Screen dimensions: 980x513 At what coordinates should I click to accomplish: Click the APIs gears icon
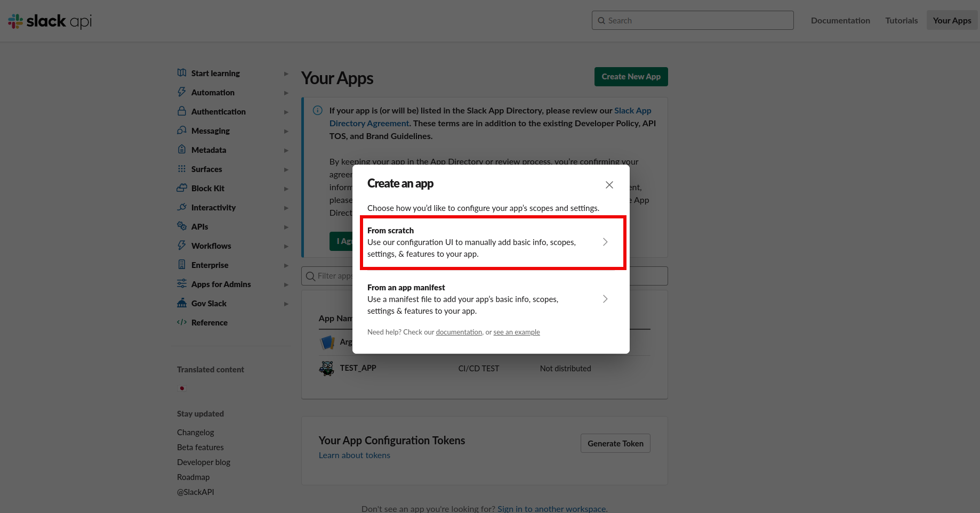(182, 226)
